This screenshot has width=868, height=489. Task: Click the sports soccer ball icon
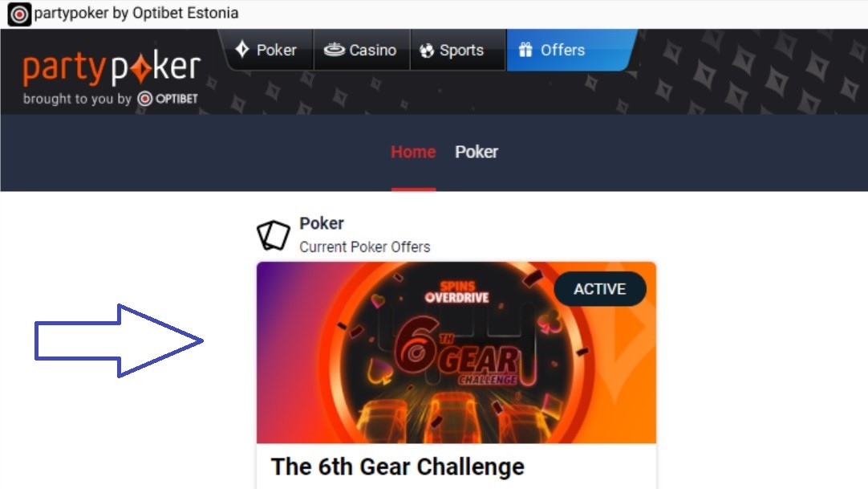pyautogui.click(x=426, y=51)
